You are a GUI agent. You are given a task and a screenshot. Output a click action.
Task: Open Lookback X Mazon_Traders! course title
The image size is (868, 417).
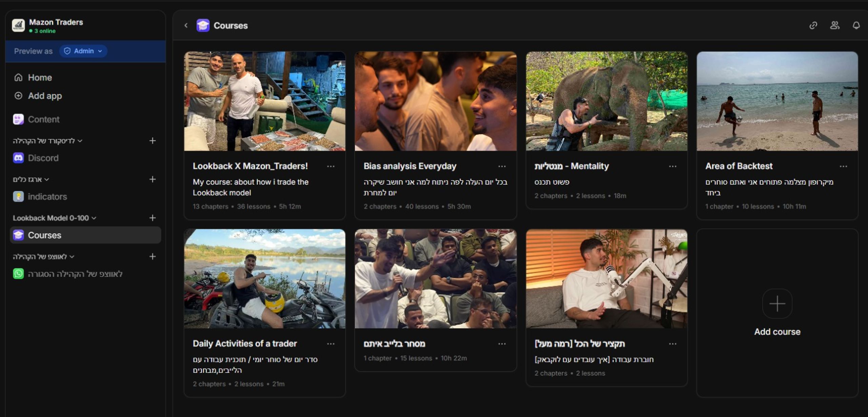[250, 166]
